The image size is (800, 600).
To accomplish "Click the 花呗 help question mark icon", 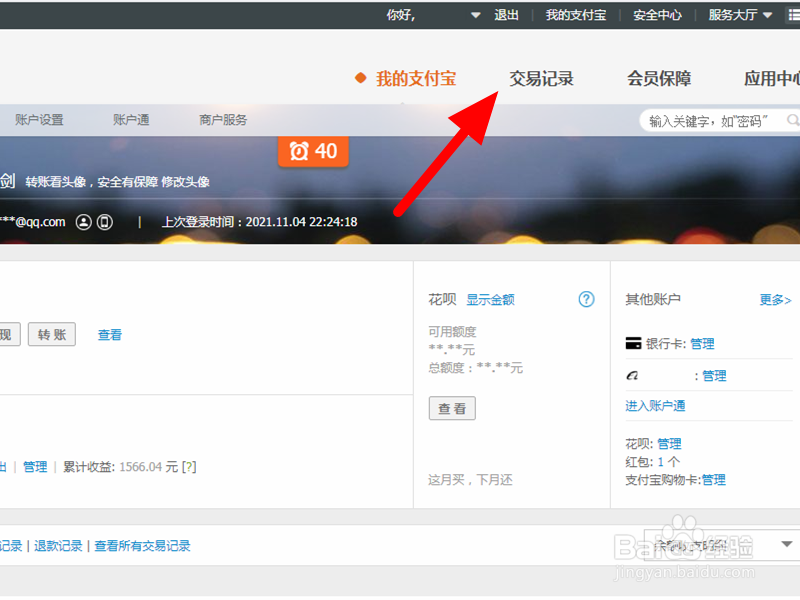I will tap(586, 299).
